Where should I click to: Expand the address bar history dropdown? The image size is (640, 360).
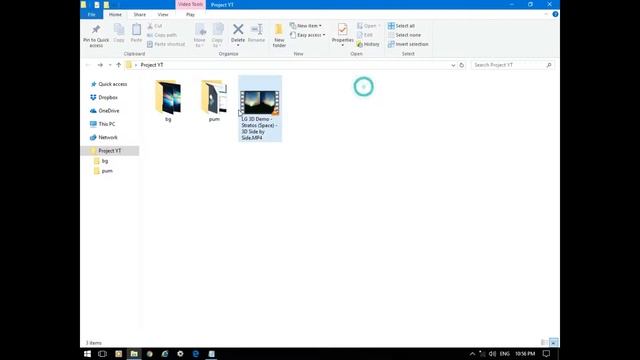[x=453, y=65]
